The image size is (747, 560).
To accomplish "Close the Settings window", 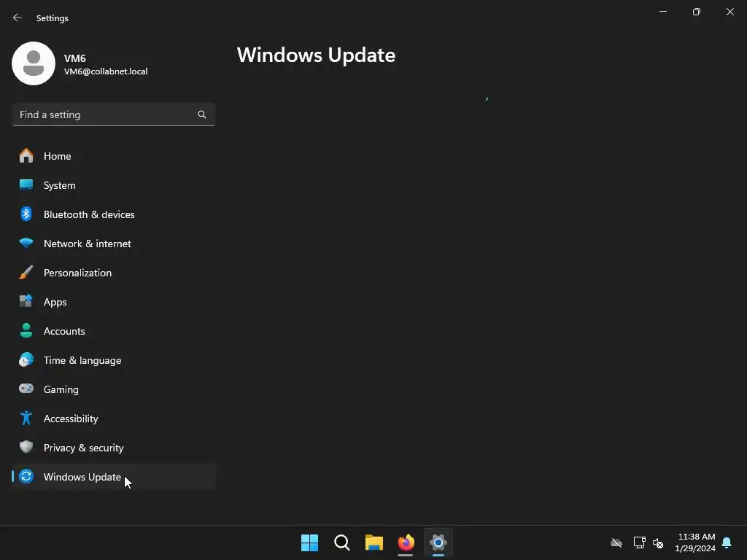I will point(729,12).
